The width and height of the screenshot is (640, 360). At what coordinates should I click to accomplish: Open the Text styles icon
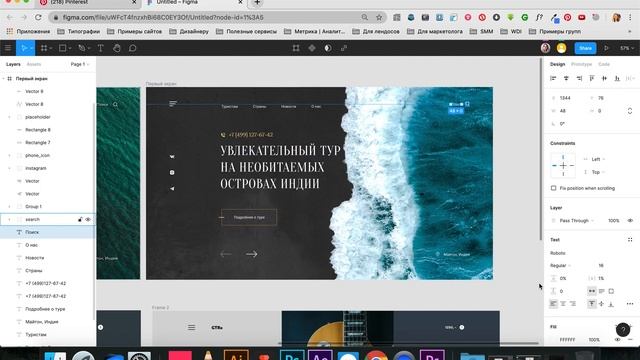[x=630, y=240]
